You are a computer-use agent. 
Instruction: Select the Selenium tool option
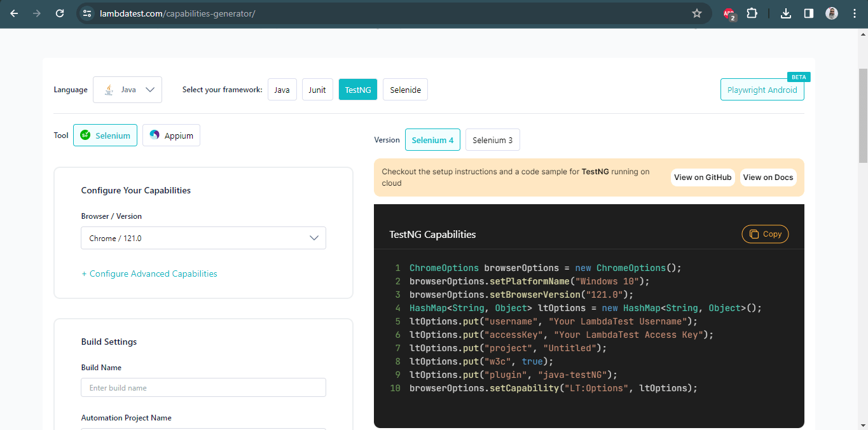click(105, 135)
